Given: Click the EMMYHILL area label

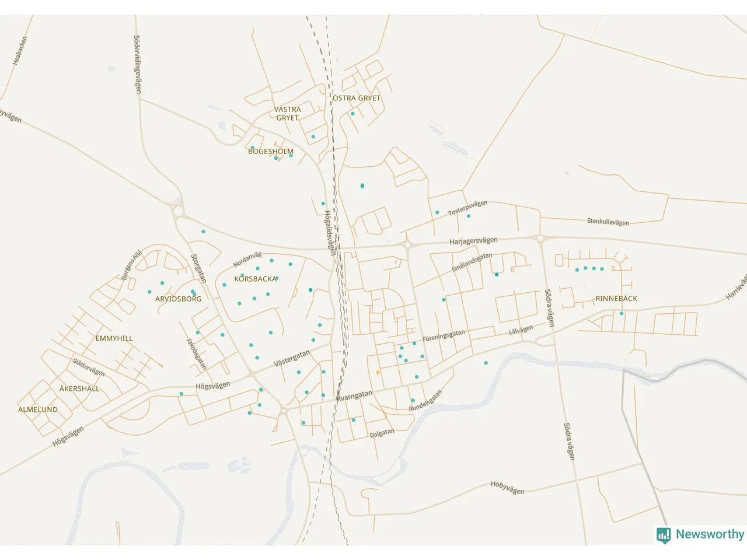Looking at the screenshot, I should pos(114,338).
